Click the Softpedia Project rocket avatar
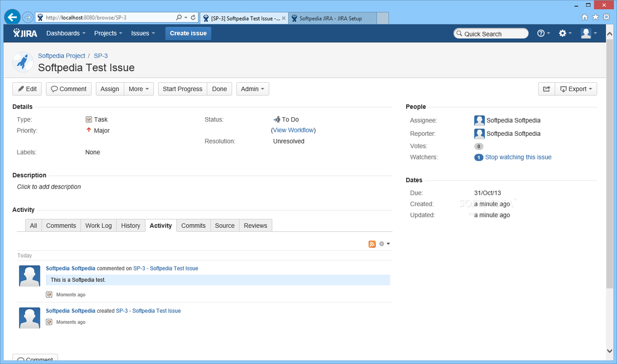Screen dimensions: 617x364 pyautogui.click(x=23, y=62)
